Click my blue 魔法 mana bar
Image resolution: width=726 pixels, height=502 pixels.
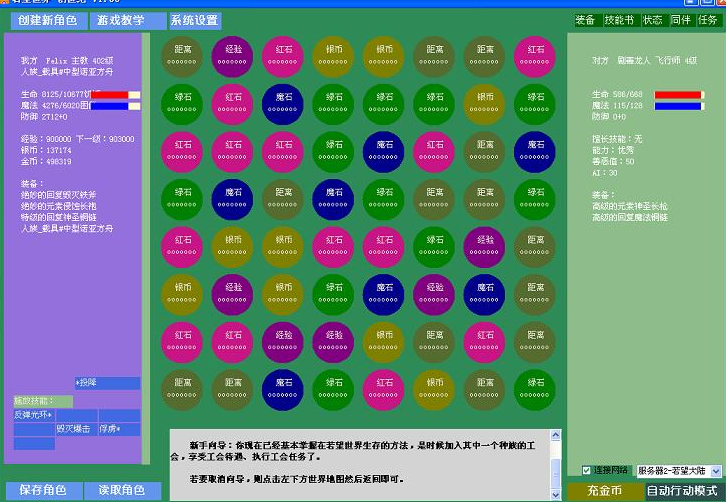coord(115,106)
